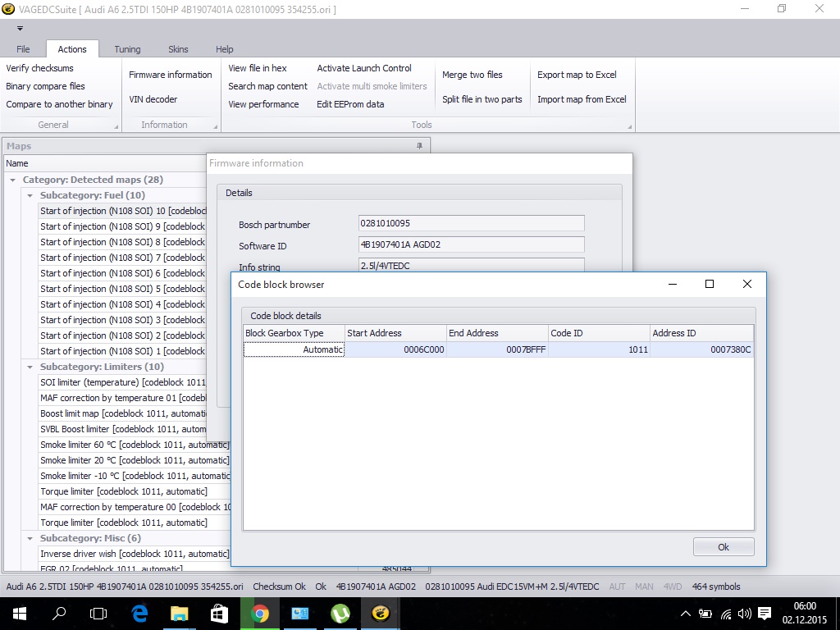Image resolution: width=840 pixels, height=630 pixels.
Task: Open uTorrent from the taskbar
Action: [340, 613]
